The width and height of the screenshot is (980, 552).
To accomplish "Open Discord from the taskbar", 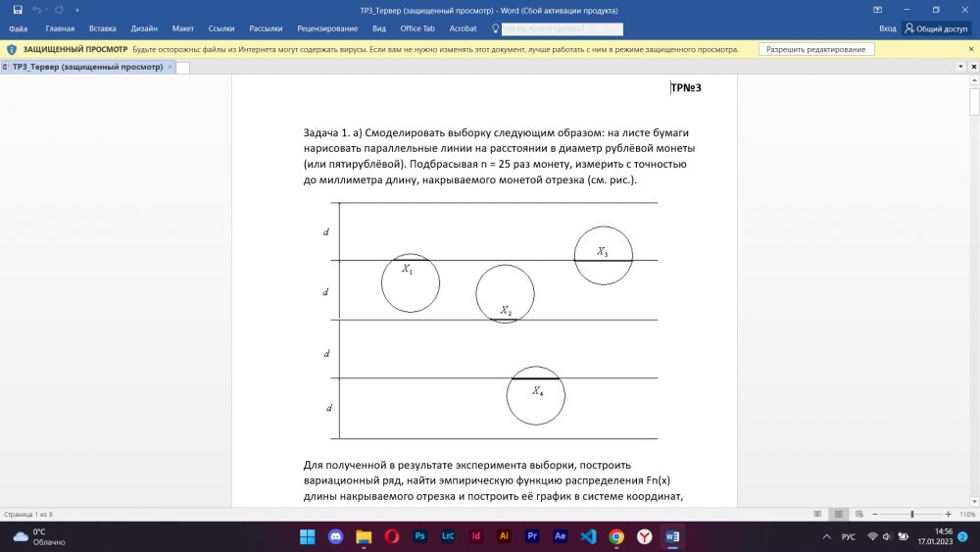I will (x=335, y=536).
